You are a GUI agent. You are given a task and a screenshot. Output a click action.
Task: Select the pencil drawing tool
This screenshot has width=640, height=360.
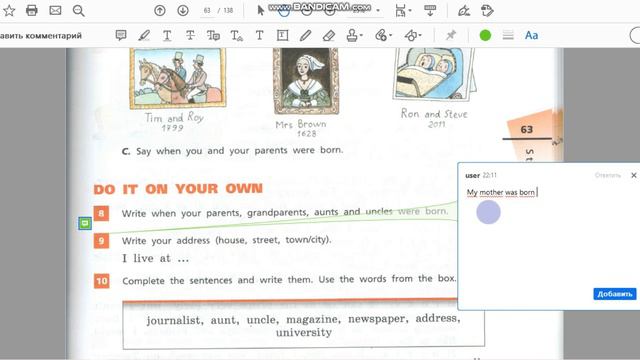(305, 36)
